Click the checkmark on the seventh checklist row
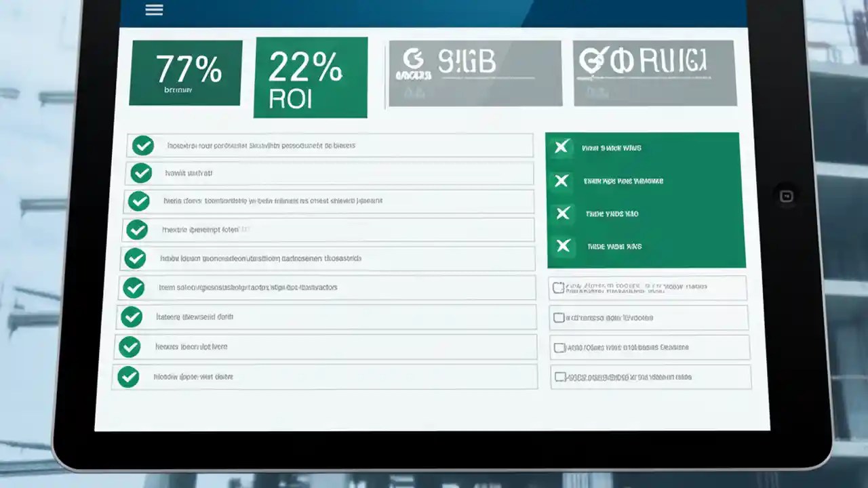The width and height of the screenshot is (868, 488). [132, 317]
